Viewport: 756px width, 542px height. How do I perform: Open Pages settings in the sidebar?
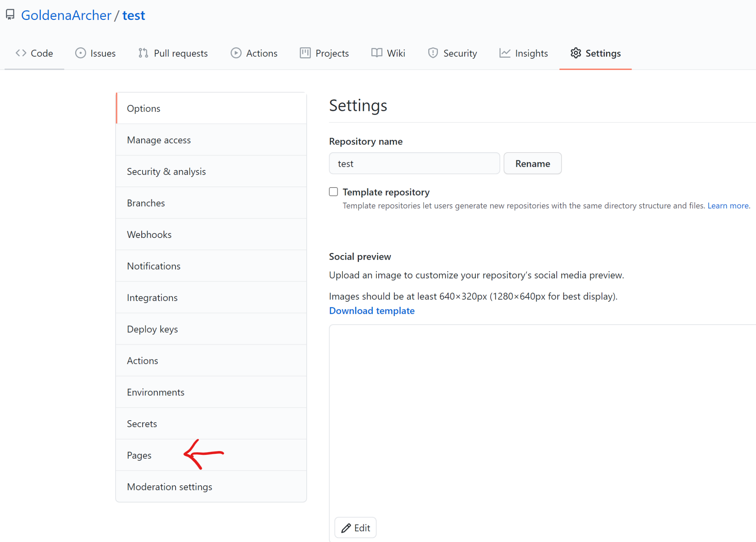click(211, 455)
